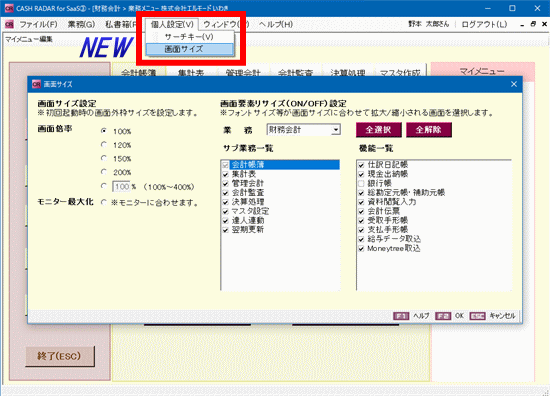The height and width of the screenshot is (396, 550).
Task: Click the inner minimize icon in menu bar
Action: pyautogui.click(x=522, y=25)
